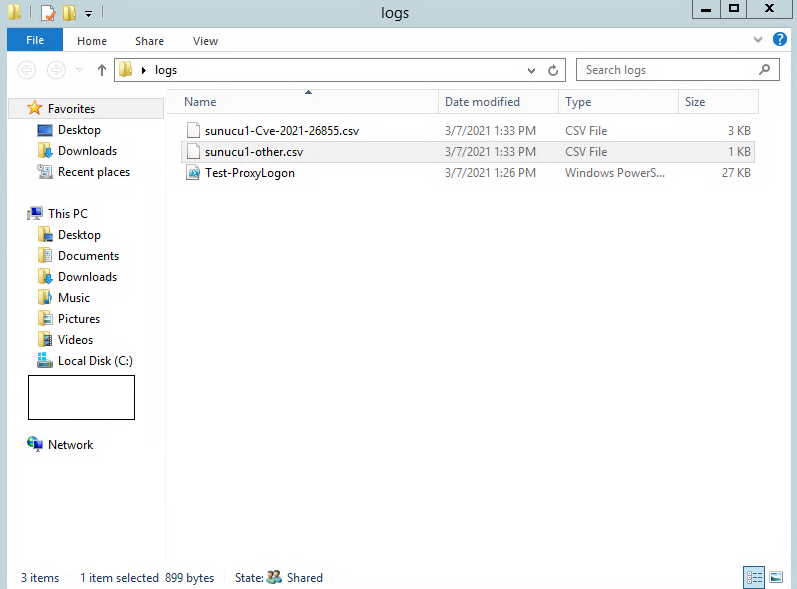Select the Test-ProxyLogon script file
Viewport: 797px width, 589px height.
250,173
